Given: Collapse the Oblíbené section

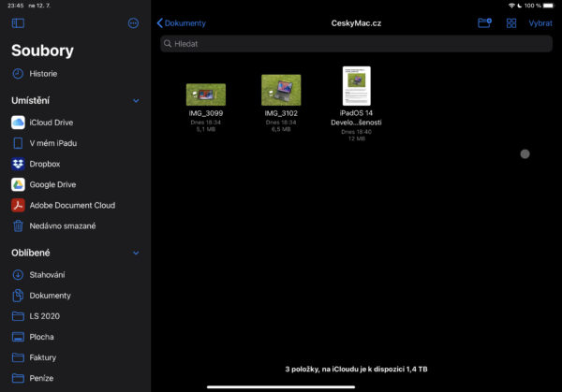Looking at the screenshot, I should click(x=136, y=253).
